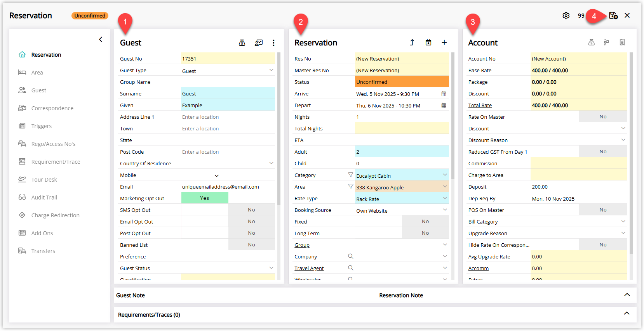Click the Total Rate link
This screenshot has height=331, width=644.
(x=480, y=106)
